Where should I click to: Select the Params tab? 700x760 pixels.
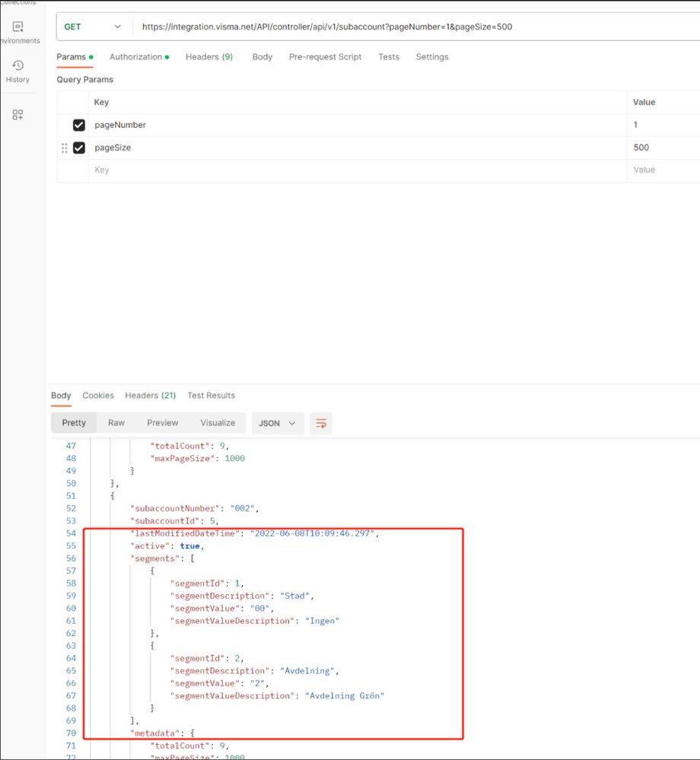click(x=75, y=57)
